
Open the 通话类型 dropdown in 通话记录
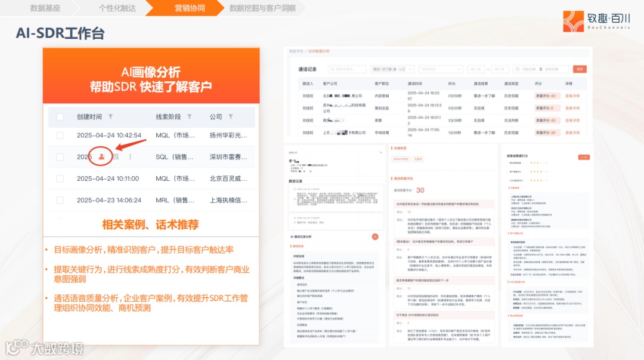coord(441,69)
